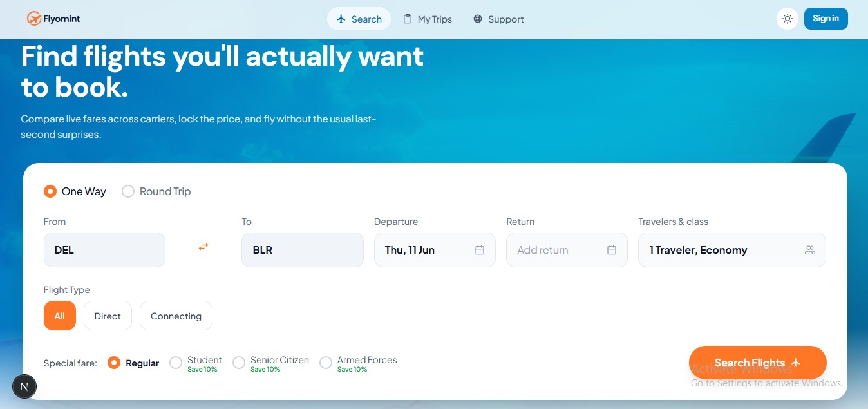Image resolution: width=868 pixels, height=409 pixels.
Task: Open the Add return date picker
Action: [567, 250]
